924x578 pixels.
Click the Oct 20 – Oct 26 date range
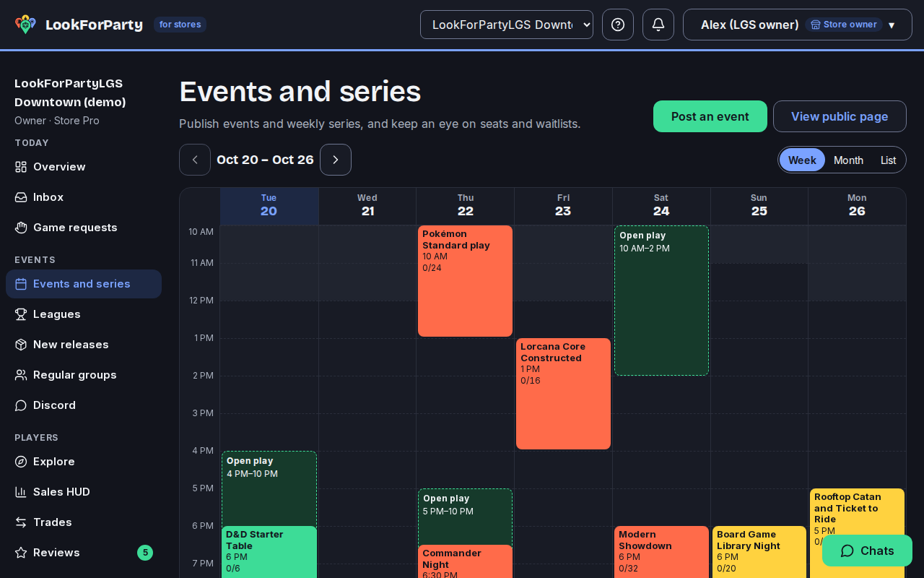(x=265, y=160)
